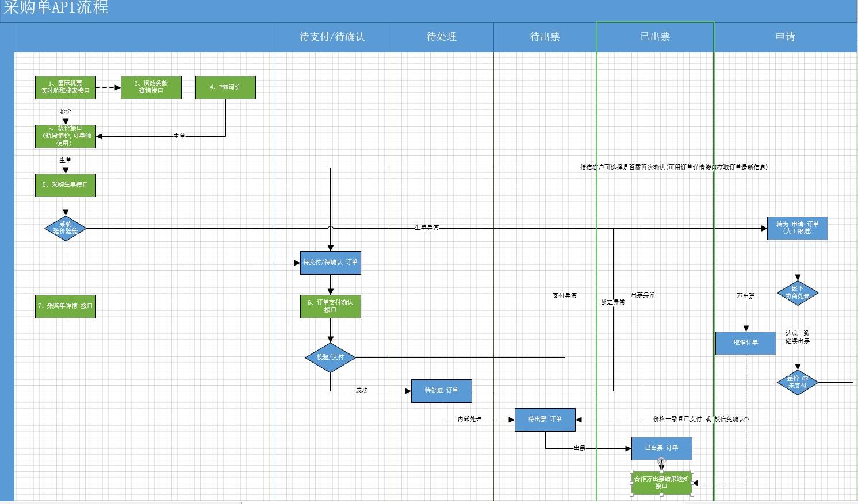Click the 5、采购生单接口 shape

[65, 185]
